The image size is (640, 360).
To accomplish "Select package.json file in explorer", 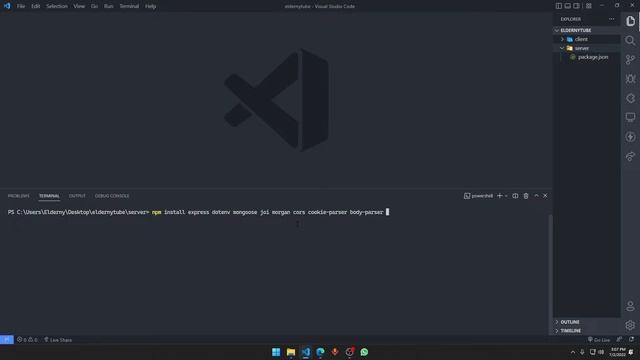I will click(x=593, y=57).
